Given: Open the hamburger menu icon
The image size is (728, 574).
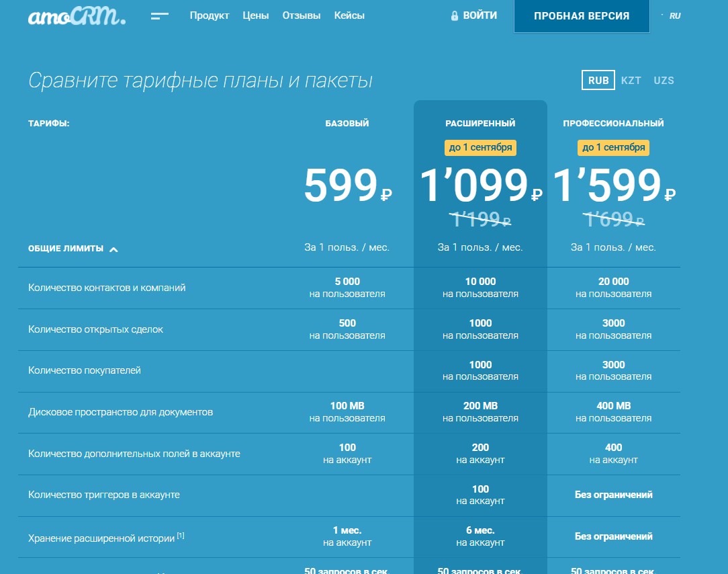Looking at the screenshot, I should [159, 16].
